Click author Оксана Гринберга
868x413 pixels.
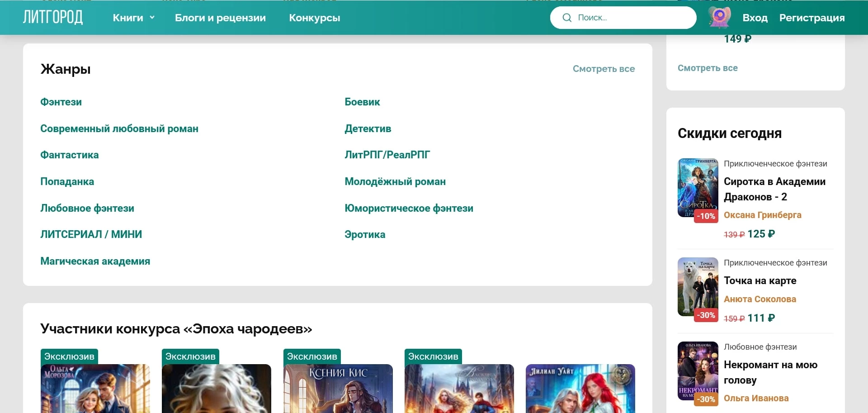point(763,215)
